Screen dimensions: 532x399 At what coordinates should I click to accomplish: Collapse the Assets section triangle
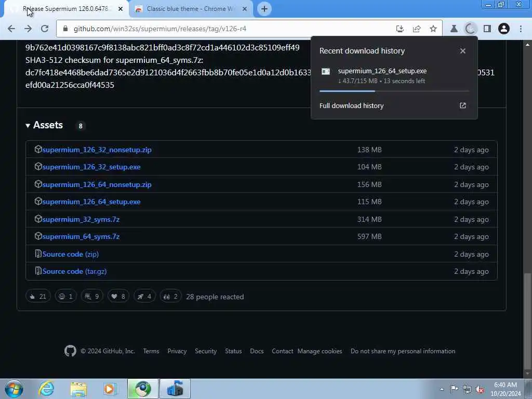(x=28, y=126)
